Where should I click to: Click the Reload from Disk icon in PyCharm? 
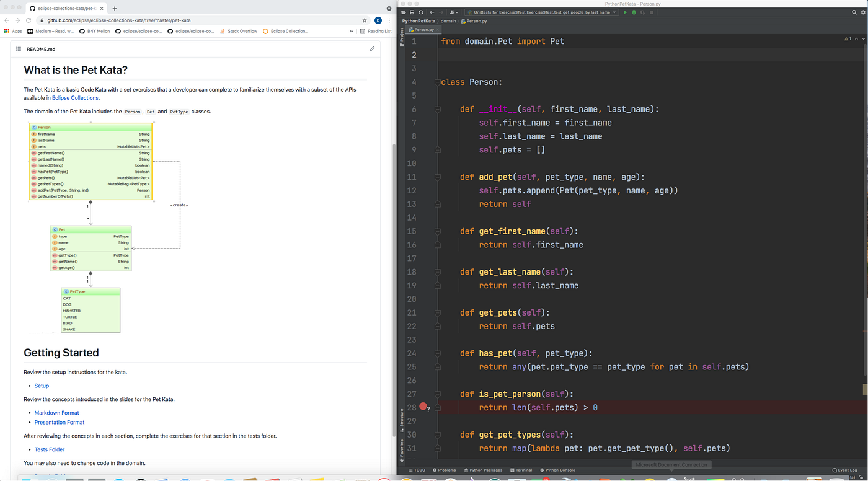tap(421, 12)
